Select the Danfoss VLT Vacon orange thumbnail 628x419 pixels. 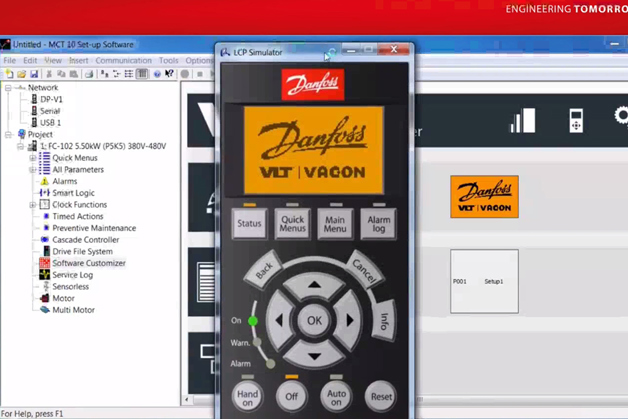[484, 197]
